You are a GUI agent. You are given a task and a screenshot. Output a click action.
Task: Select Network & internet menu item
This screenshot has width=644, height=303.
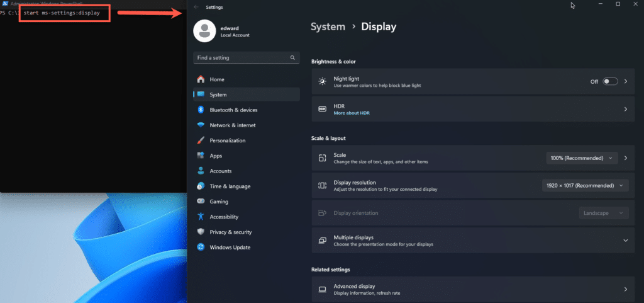(247, 125)
